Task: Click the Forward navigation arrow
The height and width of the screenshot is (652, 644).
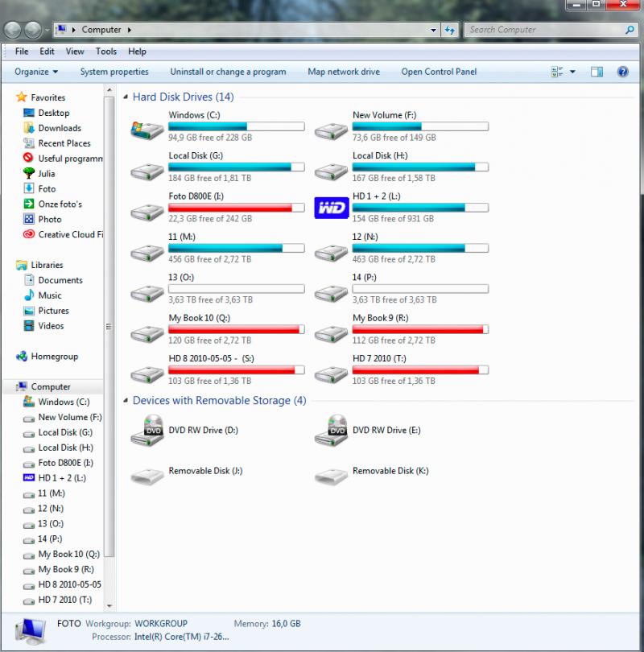Action: [x=33, y=30]
